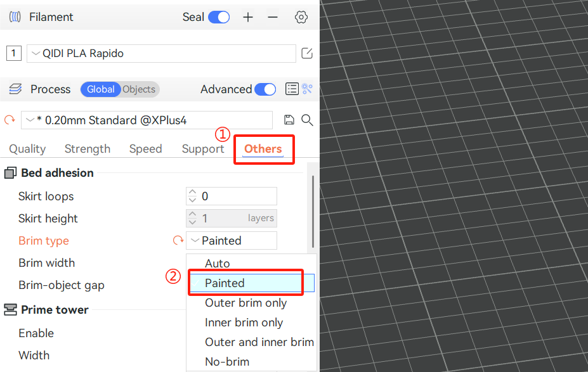Toggle the Advanced switch
The image size is (588, 372).
(265, 89)
